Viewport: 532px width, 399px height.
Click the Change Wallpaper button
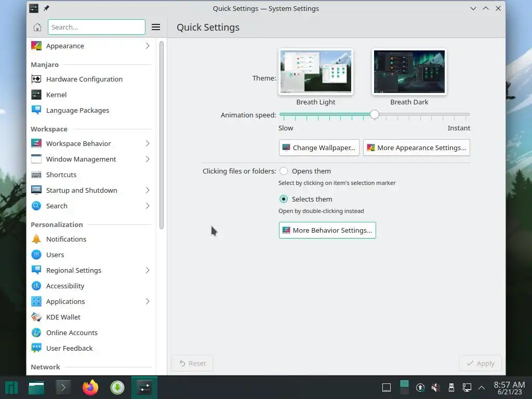[319, 148]
